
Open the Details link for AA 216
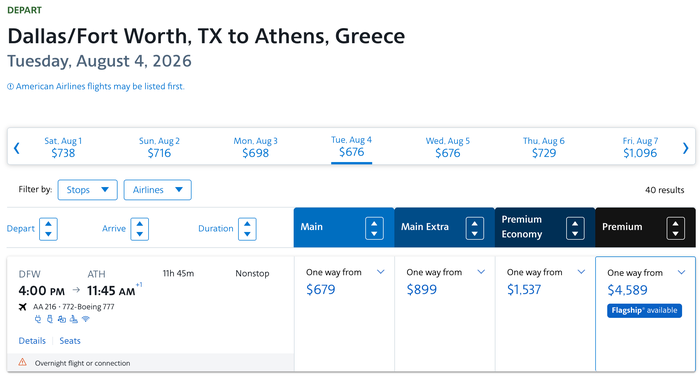pyautogui.click(x=32, y=341)
